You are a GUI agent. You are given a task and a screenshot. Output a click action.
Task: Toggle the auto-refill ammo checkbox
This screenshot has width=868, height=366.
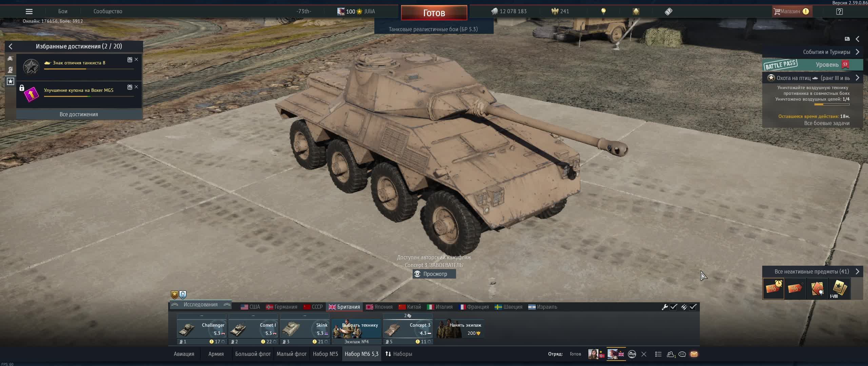pos(693,307)
